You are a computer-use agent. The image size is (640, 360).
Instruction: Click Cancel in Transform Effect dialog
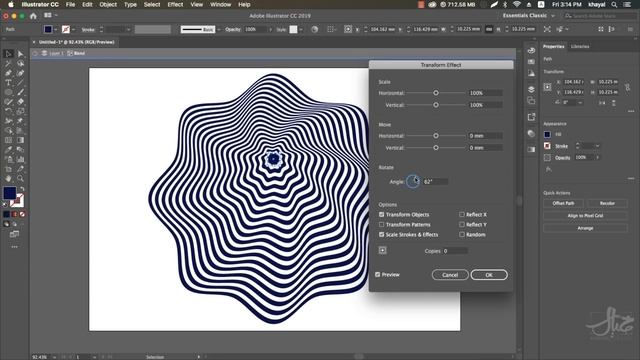click(x=450, y=275)
